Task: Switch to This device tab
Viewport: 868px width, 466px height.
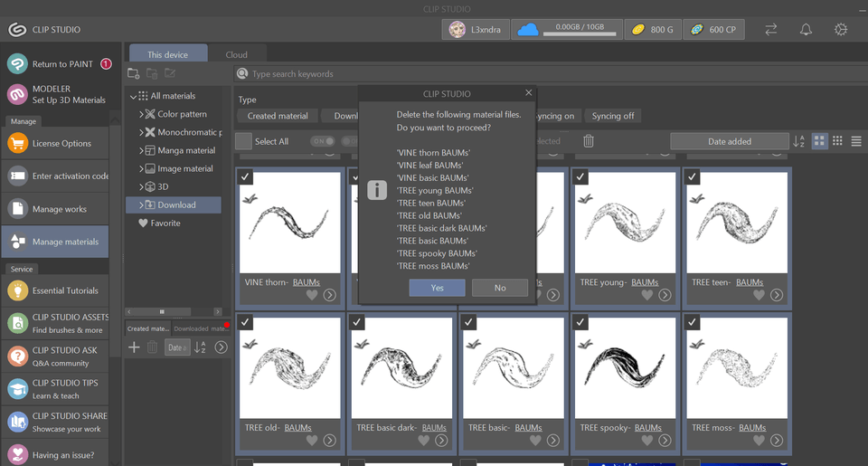Action: [x=168, y=54]
